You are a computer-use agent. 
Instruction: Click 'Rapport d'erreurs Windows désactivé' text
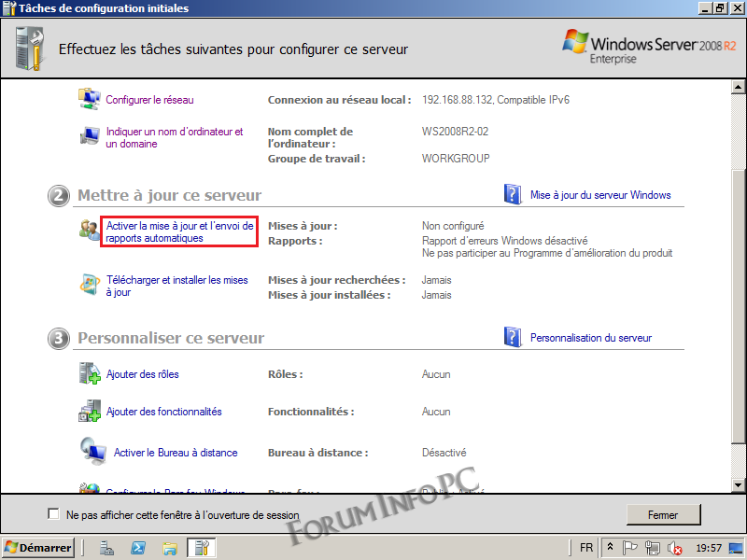coord(504,241)
